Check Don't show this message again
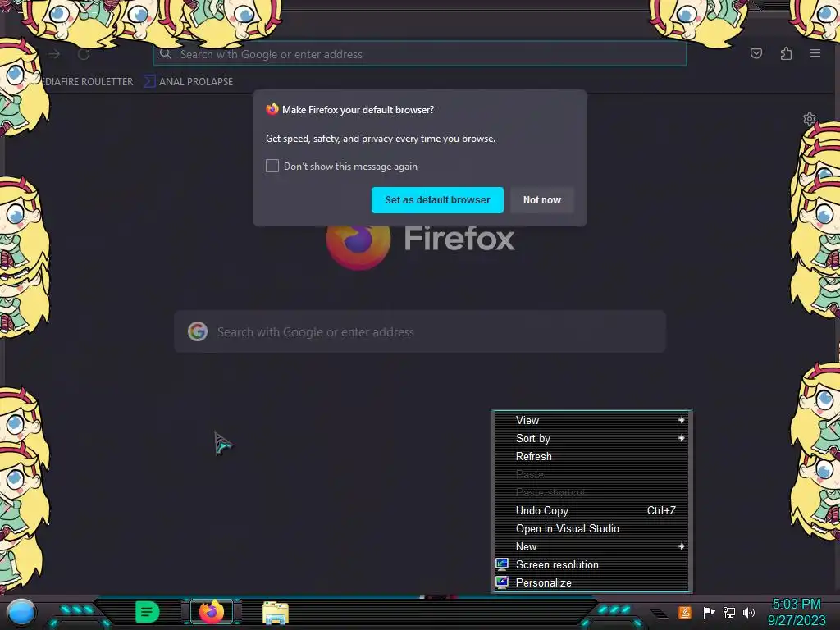This screenshot has width=840, height=630. (x=272, y=166)
